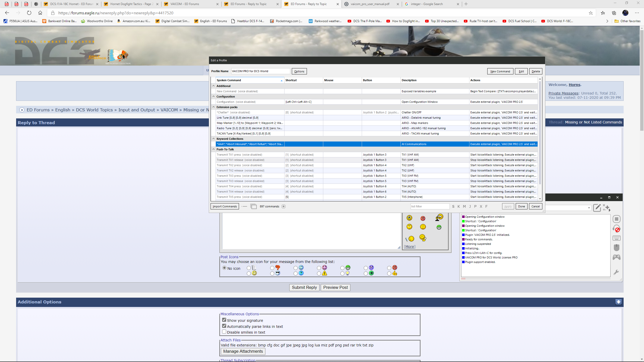The image size is (644, 362).
Task: Click the overlapping windows icon beside 897 commands
Action: [x=254, y=206]
